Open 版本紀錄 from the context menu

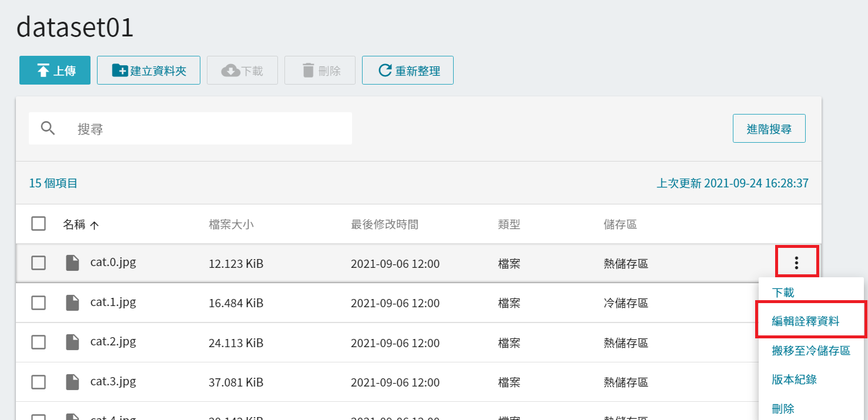794,379
